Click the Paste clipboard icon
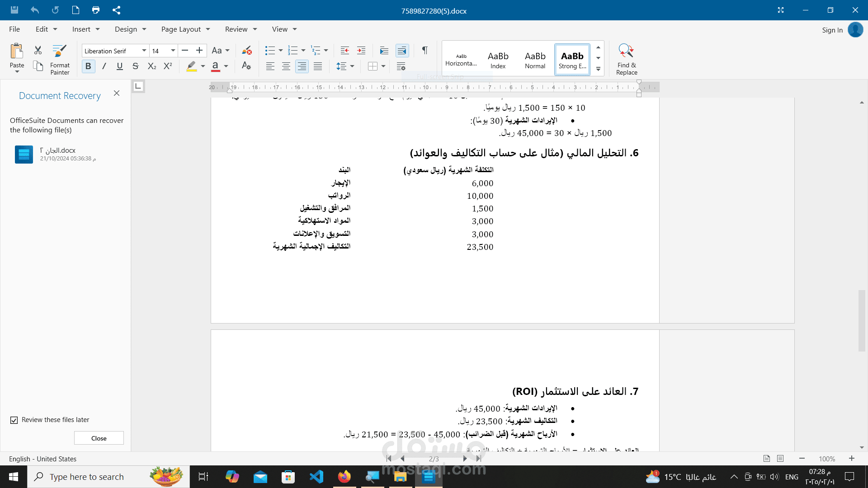868x488 pixels. 17,51
